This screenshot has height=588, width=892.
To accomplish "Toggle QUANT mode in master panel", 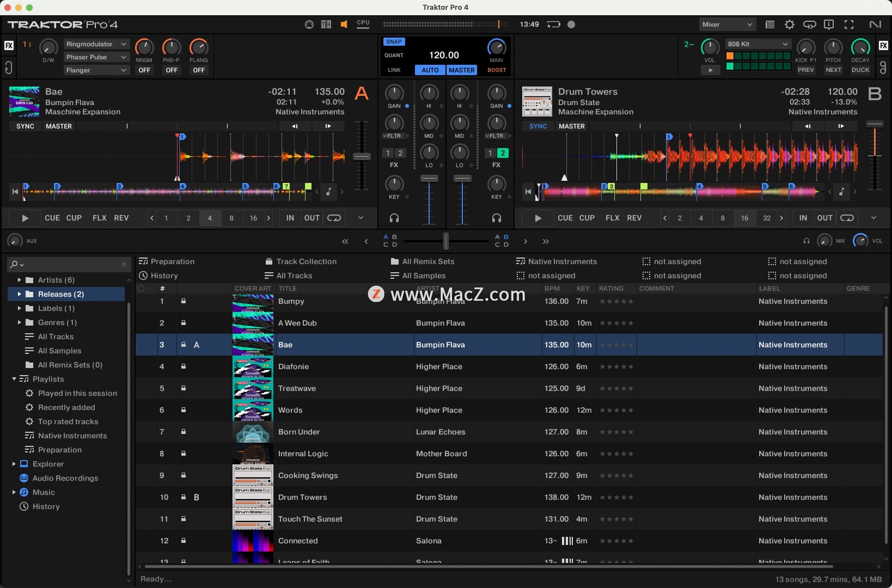I will [x=394, y=55].
